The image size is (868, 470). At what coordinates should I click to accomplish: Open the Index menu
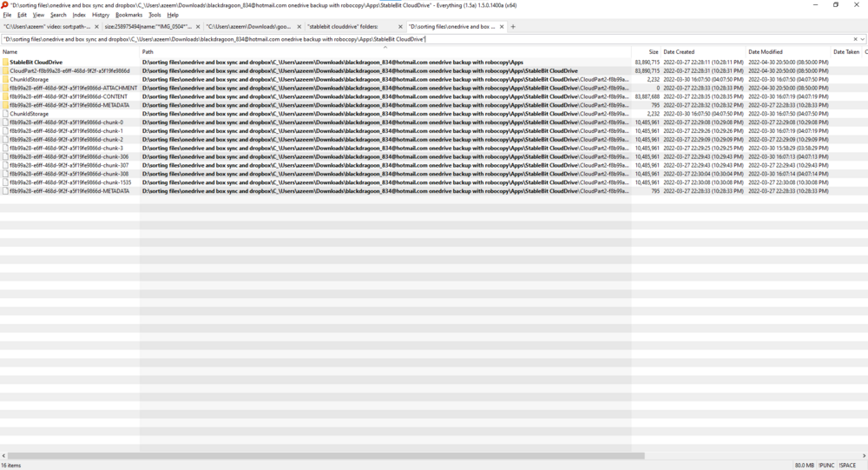[x=79, y=15]
